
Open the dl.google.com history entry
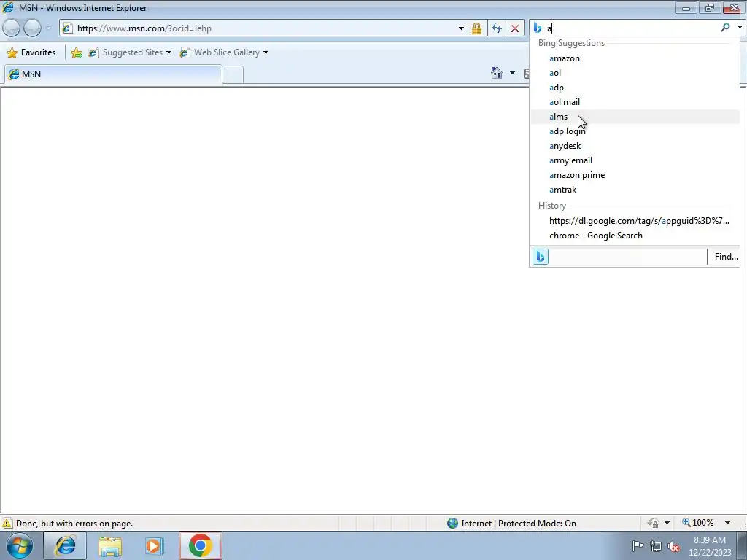coord(635,221)
